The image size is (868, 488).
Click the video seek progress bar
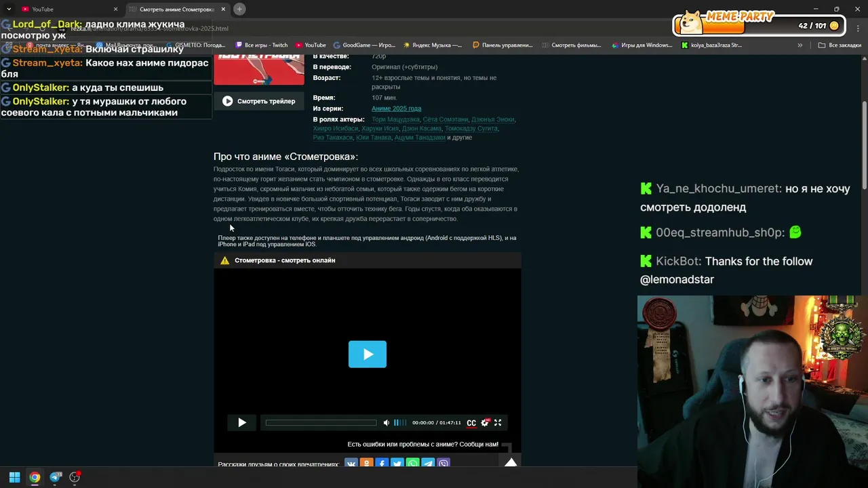click(x=321, y=423)
